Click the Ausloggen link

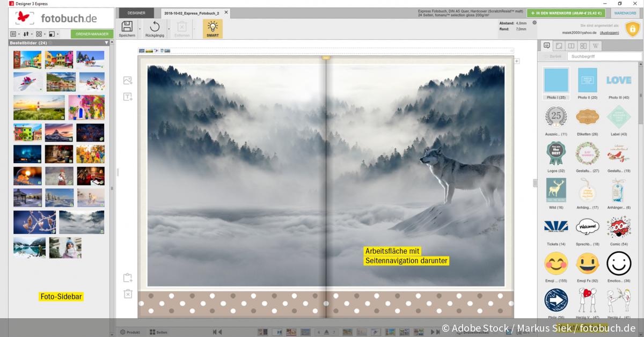coord(609,33)
